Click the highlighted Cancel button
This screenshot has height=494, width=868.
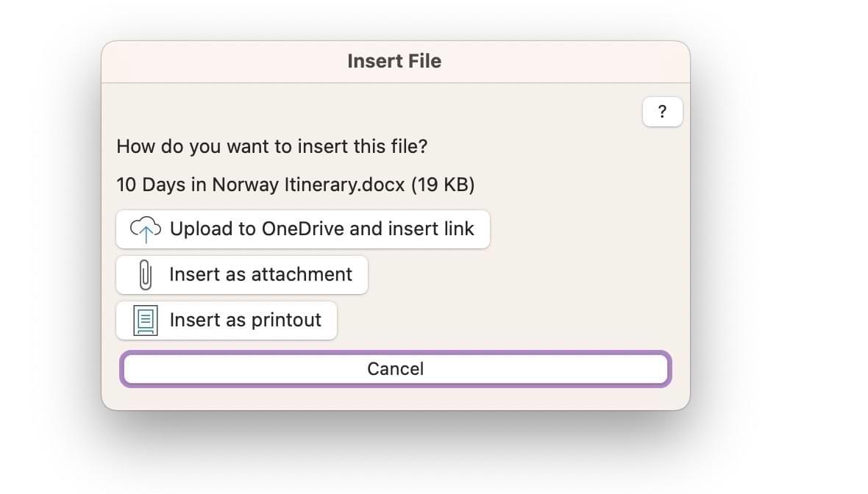pos(396,368)
